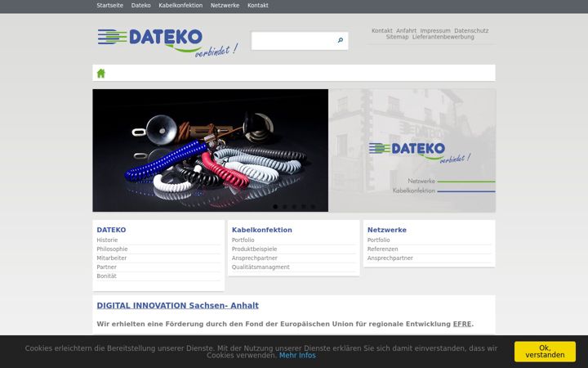Open Historie under DATEKO

pos(107,240)
